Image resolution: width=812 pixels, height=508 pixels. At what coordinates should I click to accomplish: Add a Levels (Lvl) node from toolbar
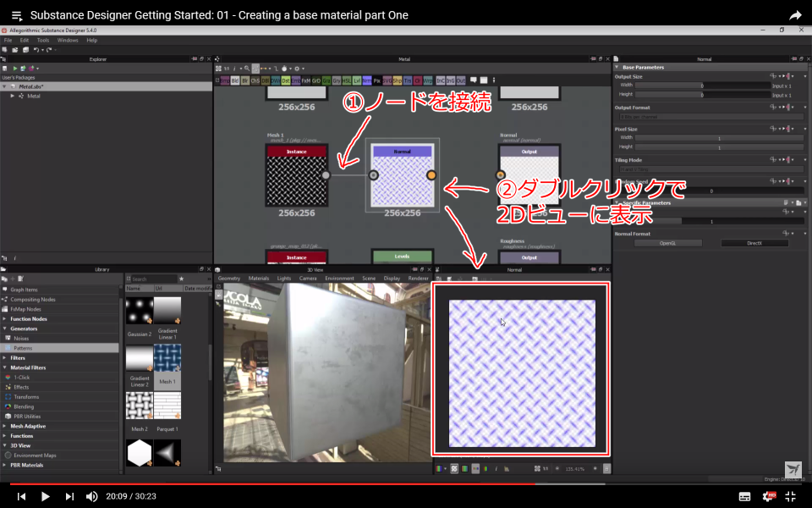[357, 81]
